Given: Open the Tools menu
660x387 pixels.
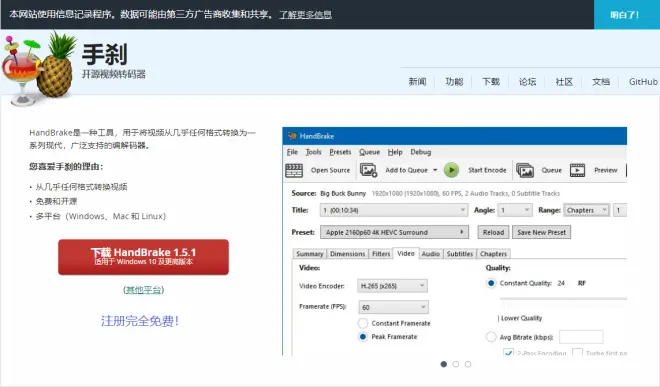Looking at the screenshot, I should [x=313, y=152].
